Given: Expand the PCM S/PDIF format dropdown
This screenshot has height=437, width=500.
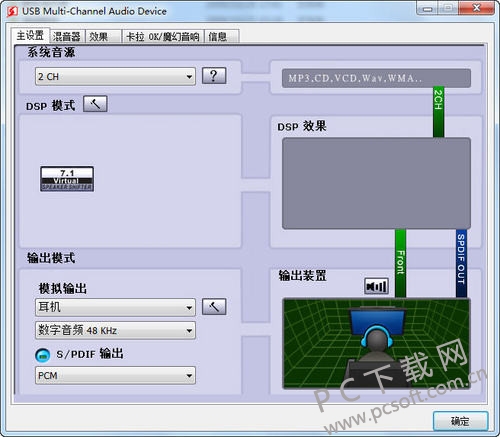Looking at the screenshot, I should click(115, 376).
